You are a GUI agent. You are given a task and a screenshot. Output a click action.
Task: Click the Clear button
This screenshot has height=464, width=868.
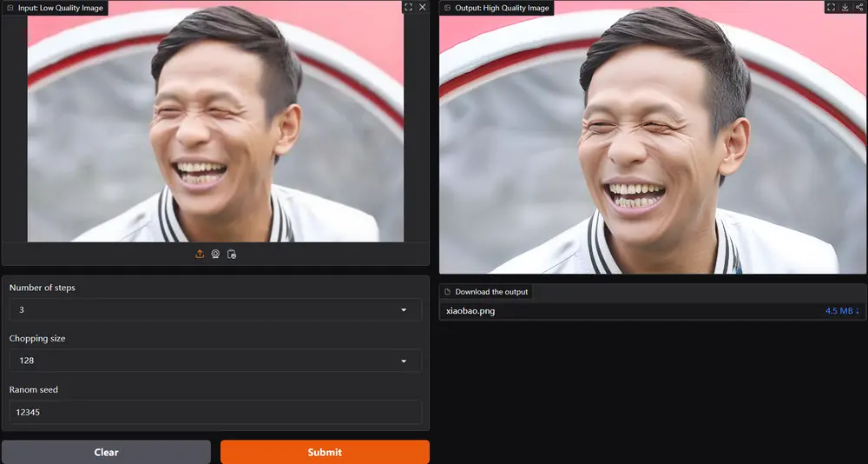point(106,452)
